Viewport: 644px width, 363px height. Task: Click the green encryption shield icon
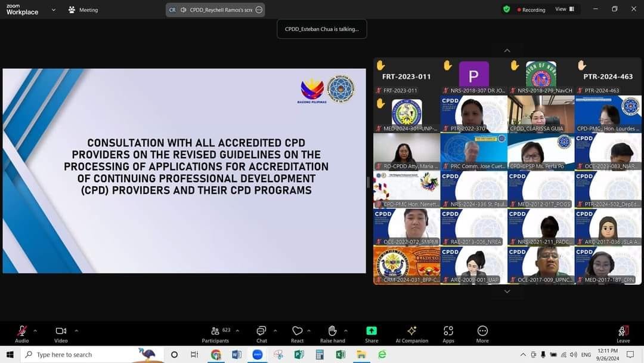click(506, 9)
